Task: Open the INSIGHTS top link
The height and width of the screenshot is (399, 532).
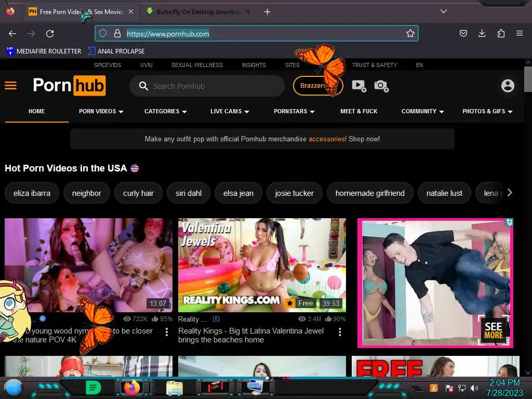Action: 254,65
